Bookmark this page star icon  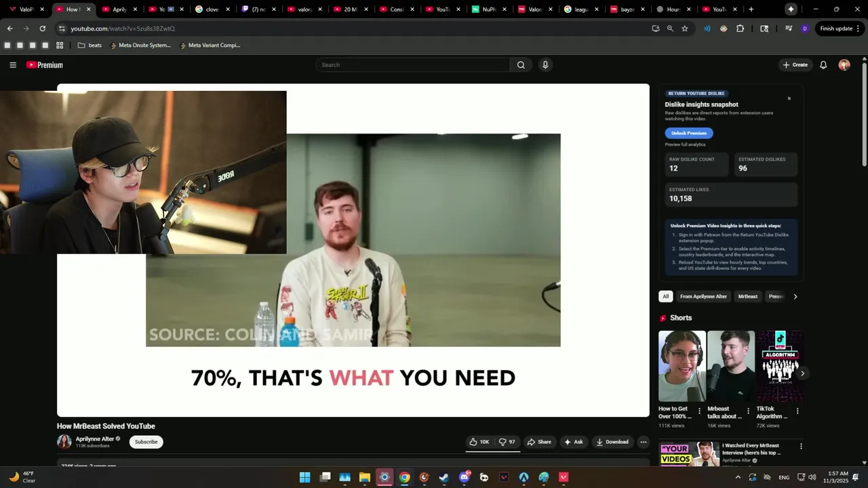point(685,28)
